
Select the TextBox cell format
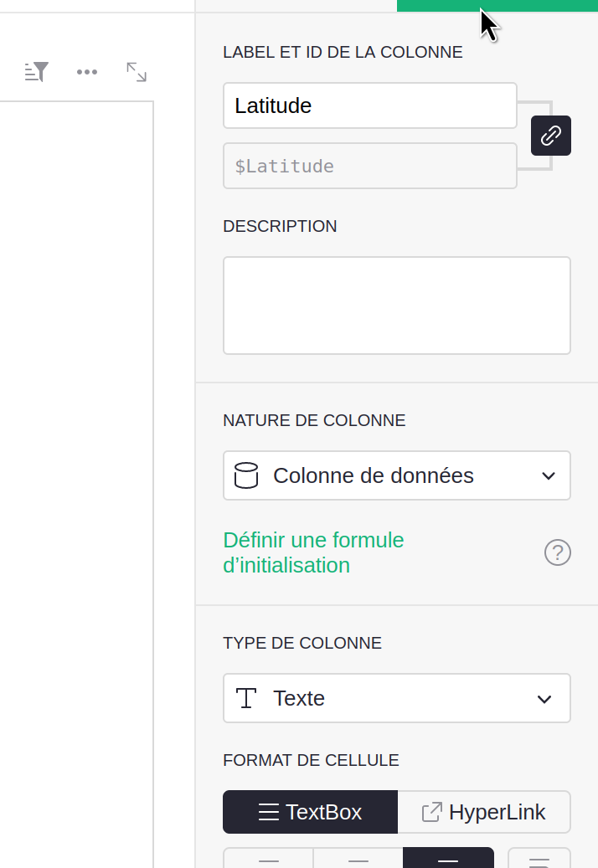(x=310, y=812)
